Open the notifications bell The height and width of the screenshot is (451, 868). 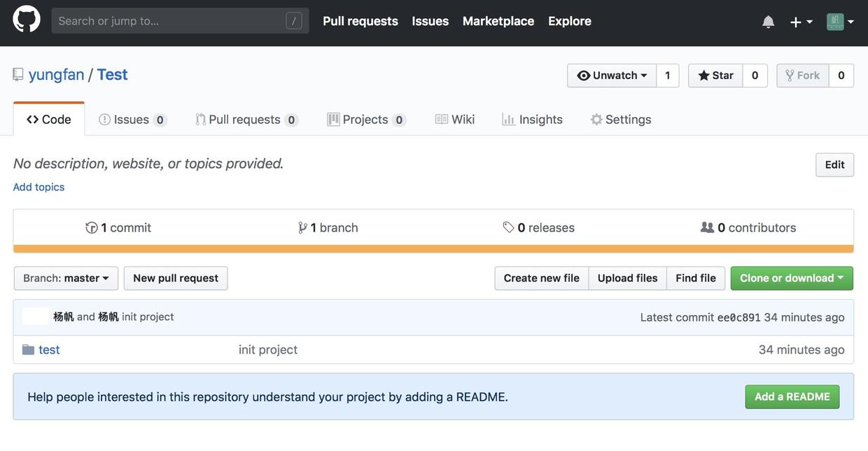pos(768,22)
